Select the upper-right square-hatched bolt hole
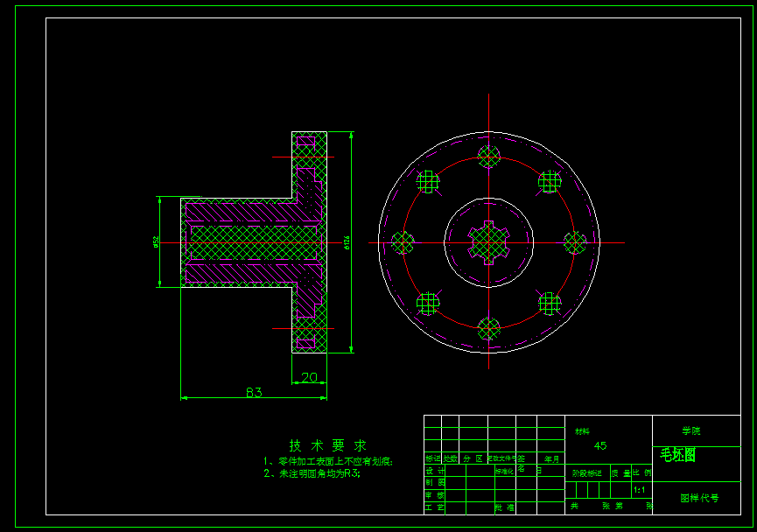Image resolution: width=757 pixels, height=532 pixels. (550, 182)
